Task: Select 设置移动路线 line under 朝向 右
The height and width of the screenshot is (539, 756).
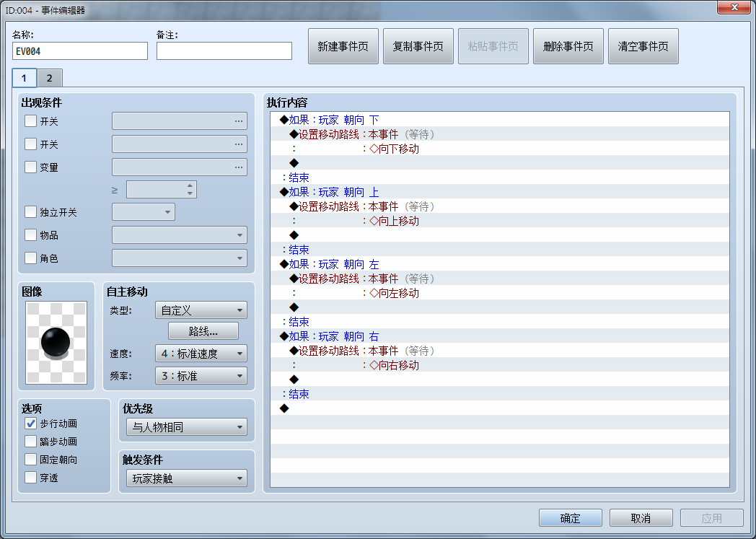Action: click(x=499, y=351)
